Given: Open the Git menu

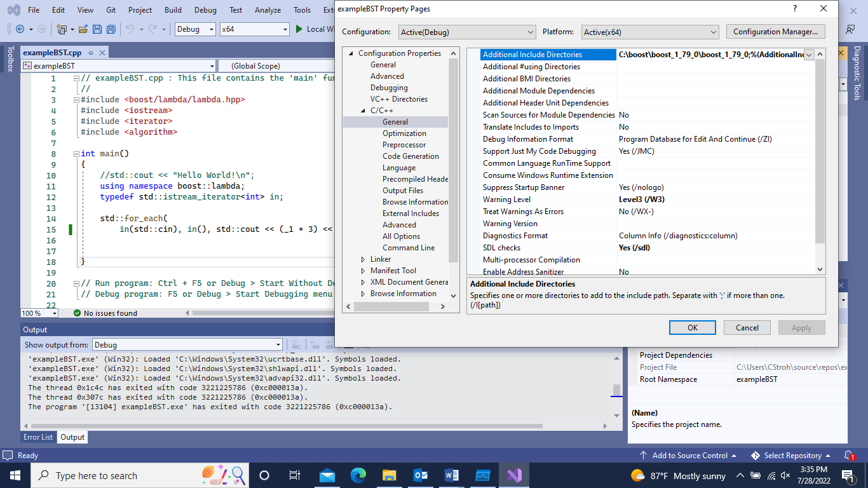Looking at the screenshot, I should point(111,10).
